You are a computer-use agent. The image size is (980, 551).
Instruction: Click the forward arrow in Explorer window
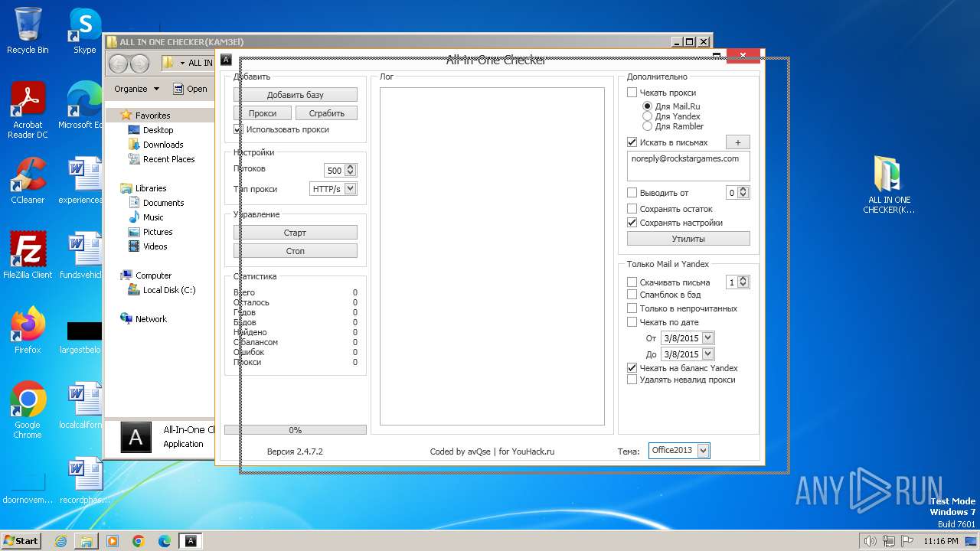click(x=139, y=64)
